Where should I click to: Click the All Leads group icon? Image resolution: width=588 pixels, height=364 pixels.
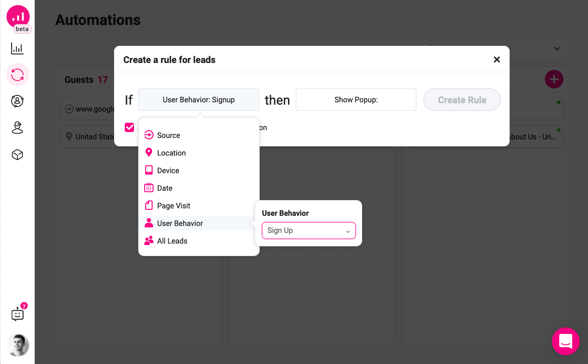point(149,240)
